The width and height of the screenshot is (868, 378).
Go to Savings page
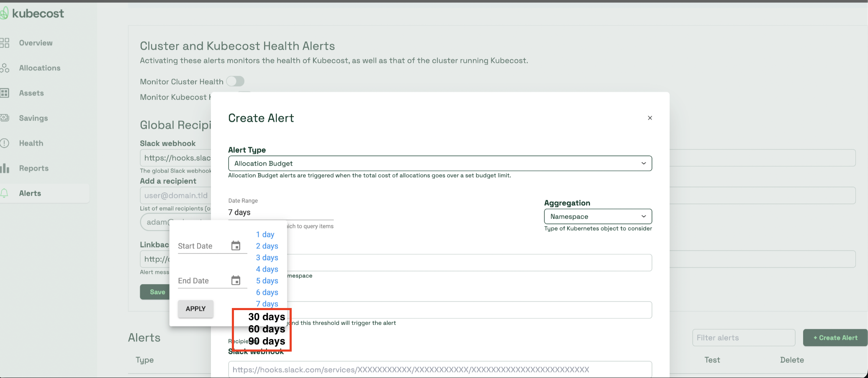pos(33,118)
